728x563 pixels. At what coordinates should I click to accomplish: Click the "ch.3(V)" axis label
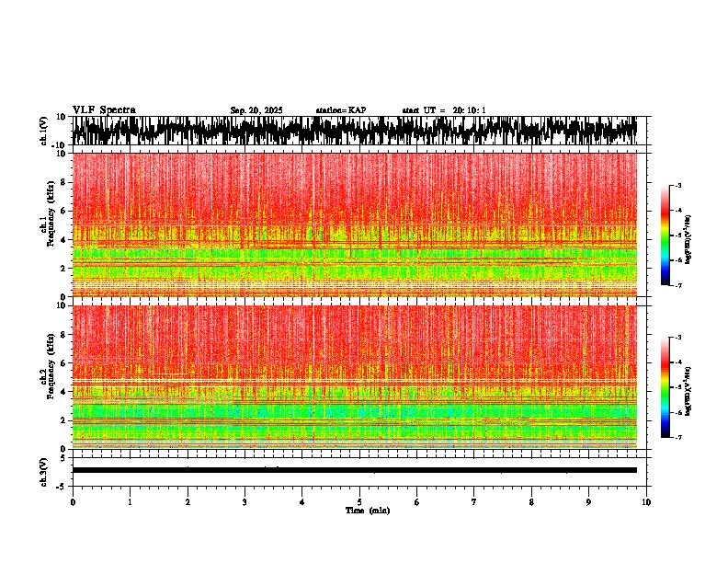[x=44, y=472]
